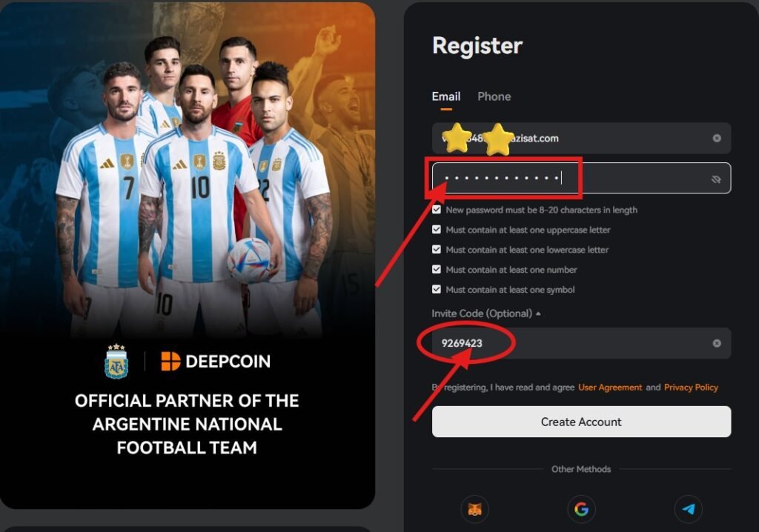This screenshot has height=532, width=759.
Task: Click the lowercase letter requirement checkbox
Action: (x=436, y=249)
